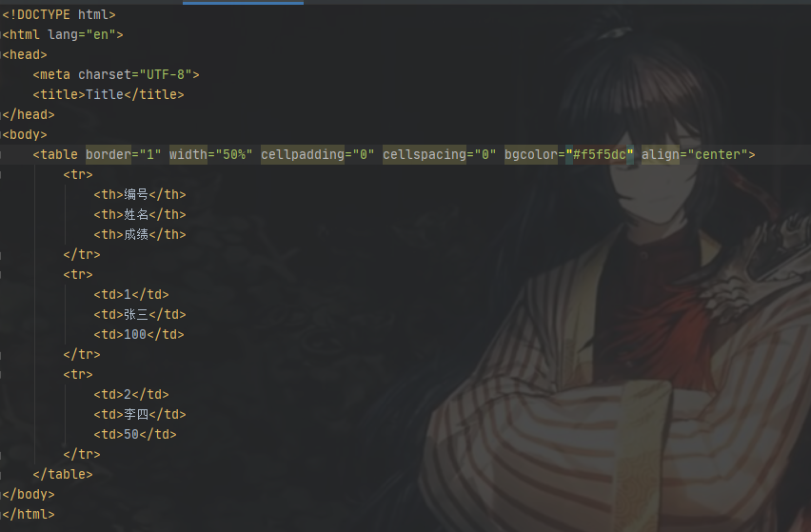Fold the tr row containing 李四
This screenshot has height=532, width=811.
1,374
